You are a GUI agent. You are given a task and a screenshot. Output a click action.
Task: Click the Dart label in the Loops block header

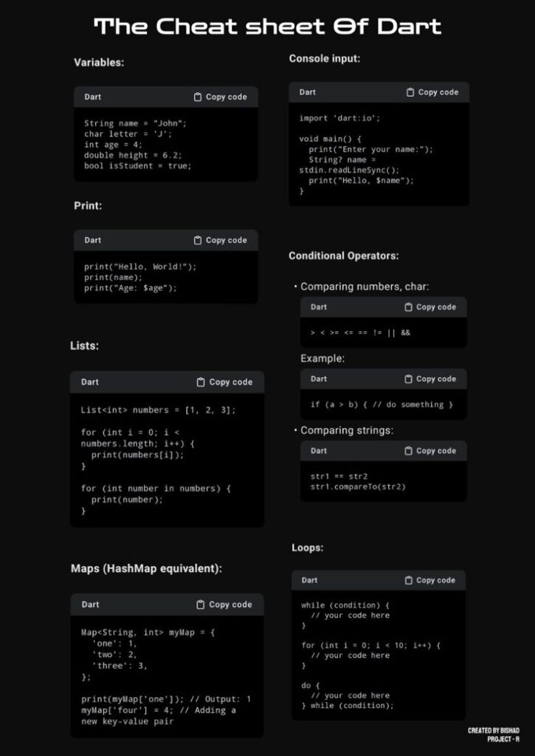[310, 580]
